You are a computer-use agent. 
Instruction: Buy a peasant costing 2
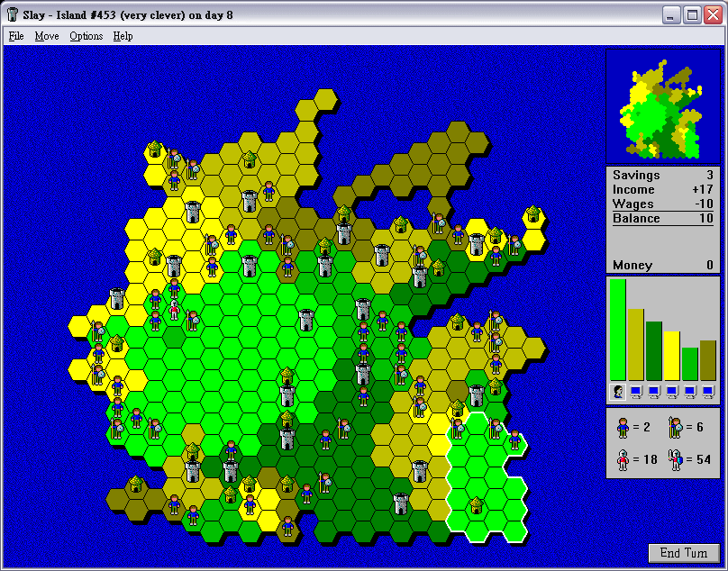coord(623,428)
